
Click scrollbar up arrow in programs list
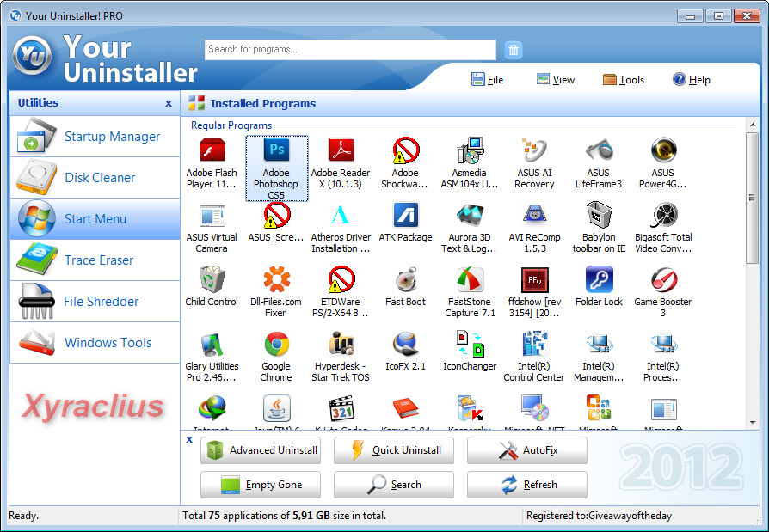(753, 125)
